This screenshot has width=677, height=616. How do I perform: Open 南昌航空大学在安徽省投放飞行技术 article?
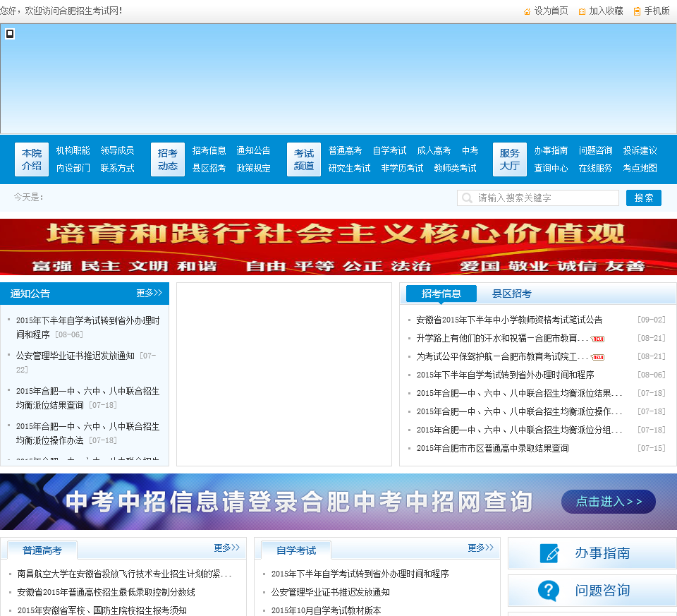pos(124,574)
